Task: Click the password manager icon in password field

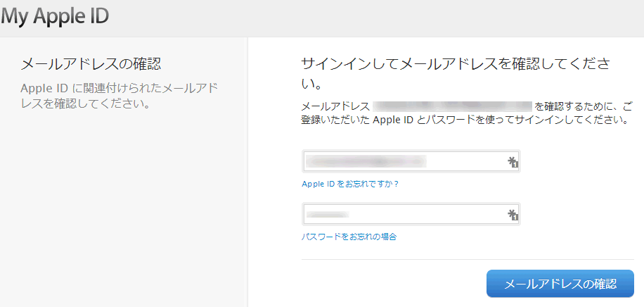Action: [513, 214]
